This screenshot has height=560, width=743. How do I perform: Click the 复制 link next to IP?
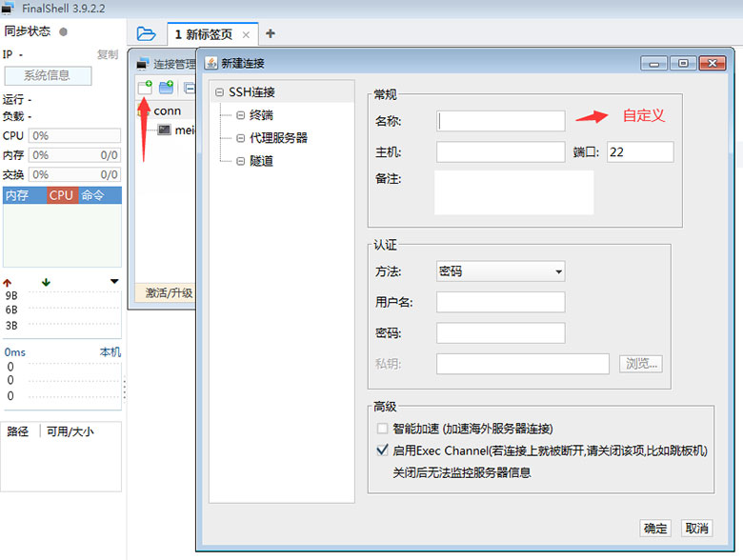click(108, 55)
